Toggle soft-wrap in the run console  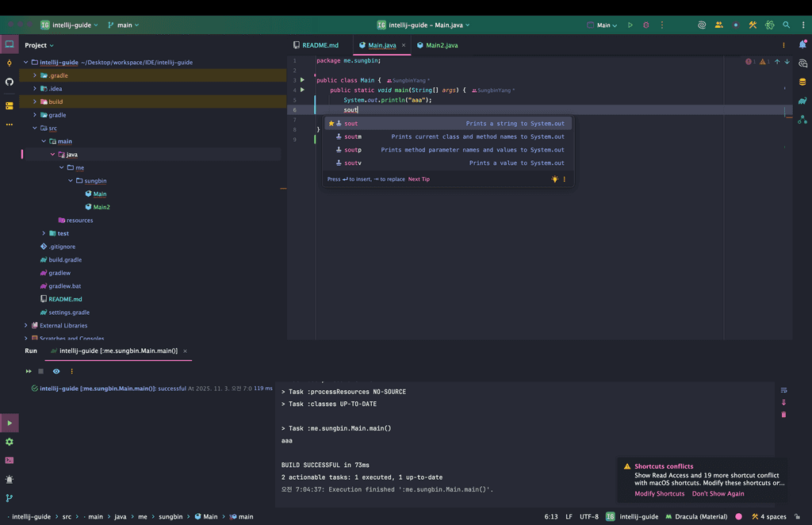(x=783, y=390)
